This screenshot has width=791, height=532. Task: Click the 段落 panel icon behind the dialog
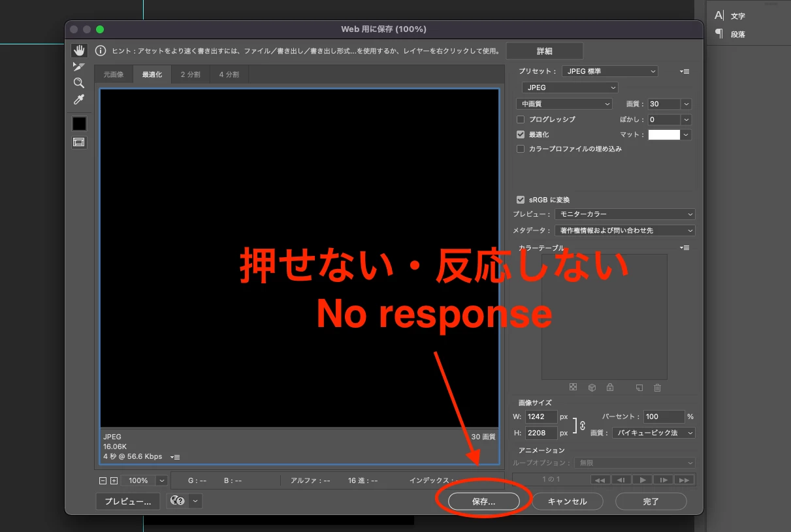click(x=719, y=33)
